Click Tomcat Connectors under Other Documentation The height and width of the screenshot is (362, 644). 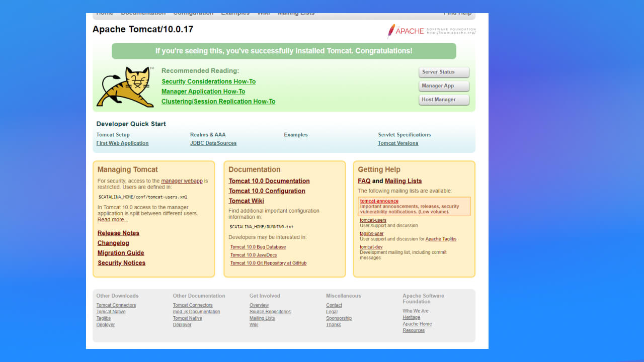tap(193, 305)
